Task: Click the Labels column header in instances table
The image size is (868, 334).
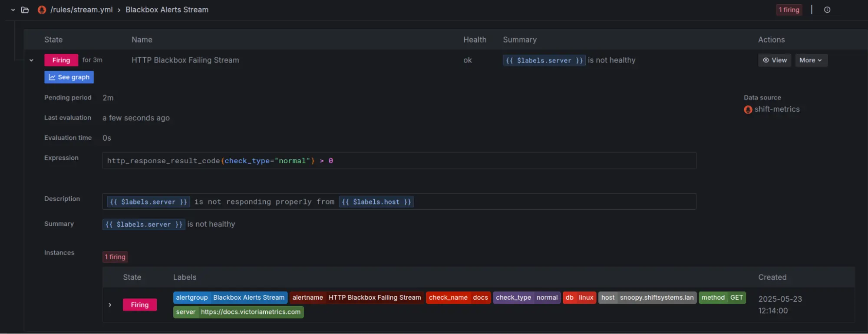Action: [x=185, y=277]
